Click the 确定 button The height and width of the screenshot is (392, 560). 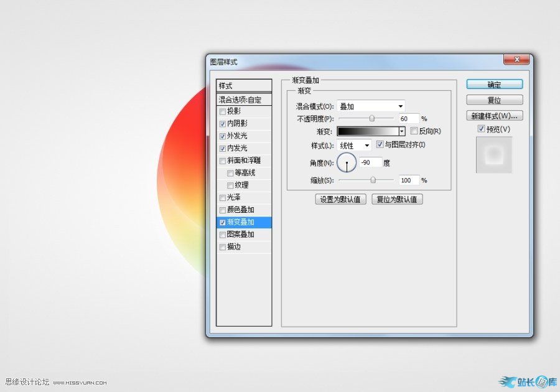coord(494,85)
